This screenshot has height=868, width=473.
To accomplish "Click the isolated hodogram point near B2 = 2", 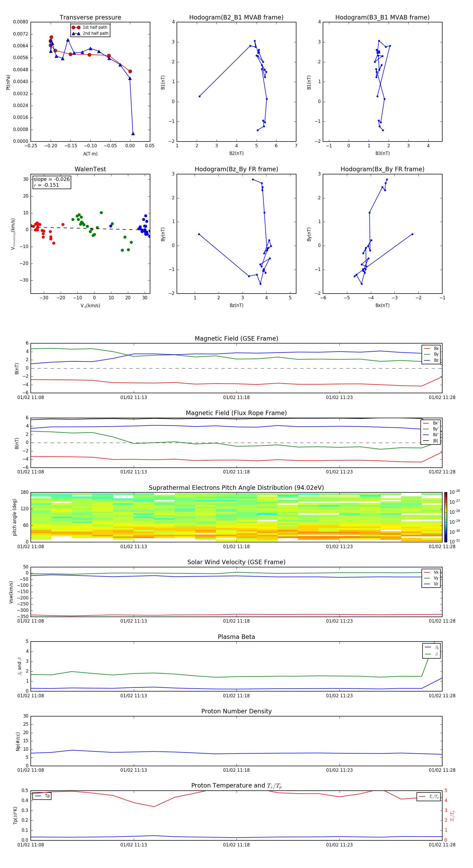I will coord(200,96).
